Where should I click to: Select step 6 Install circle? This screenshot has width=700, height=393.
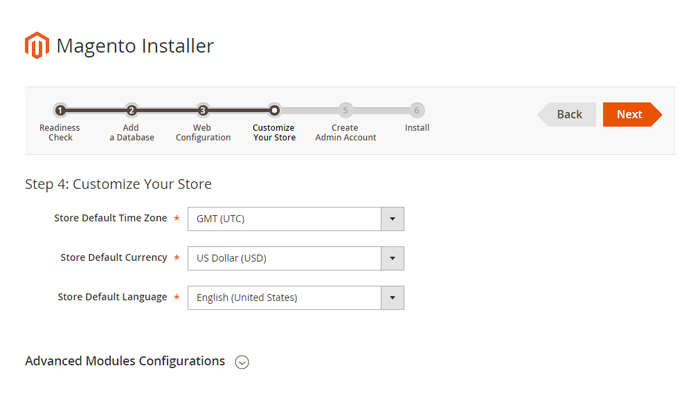(x=417, y=110)
